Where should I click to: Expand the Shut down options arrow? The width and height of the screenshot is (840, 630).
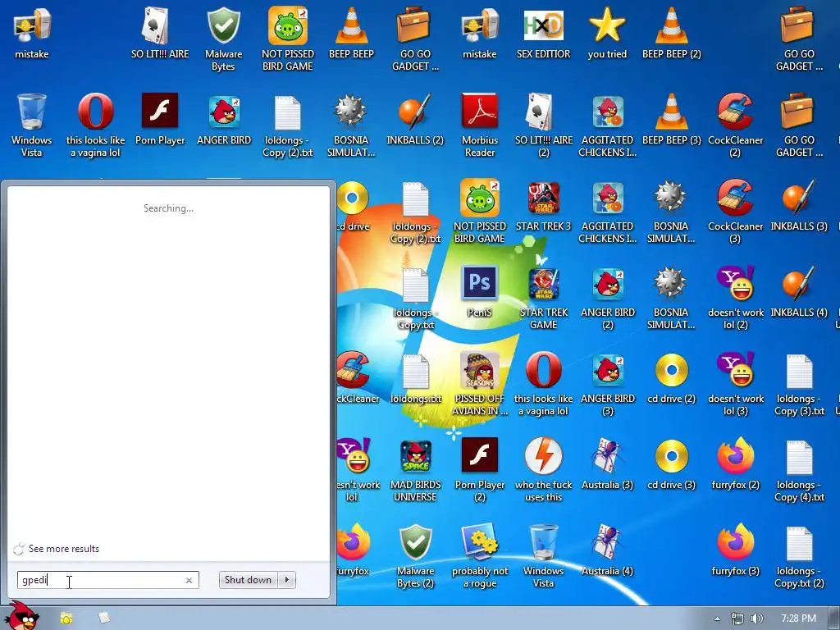click(x=286, y=580)
